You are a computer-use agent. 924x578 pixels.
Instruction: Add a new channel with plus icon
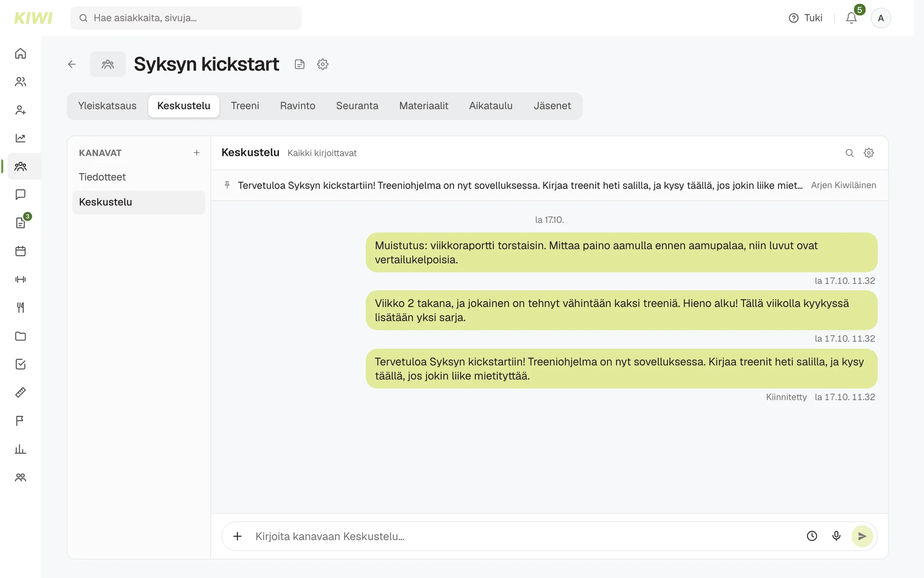tap(196, 153)
